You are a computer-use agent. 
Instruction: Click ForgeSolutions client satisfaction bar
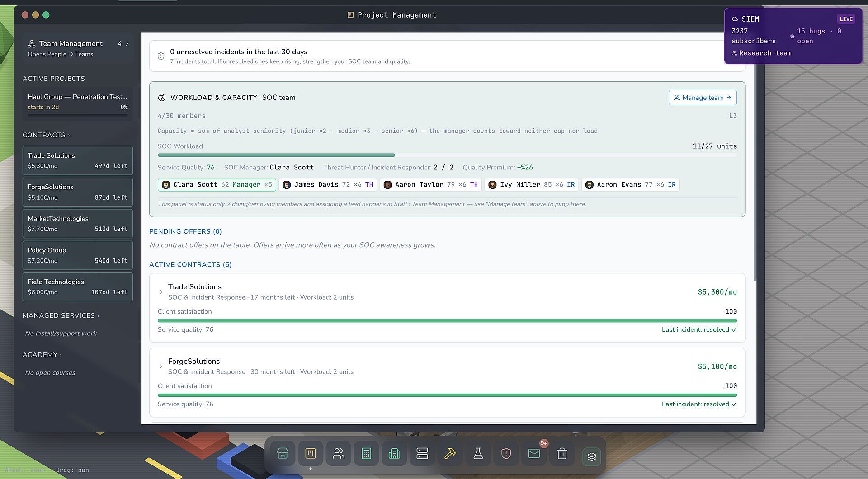coord(447,395)
